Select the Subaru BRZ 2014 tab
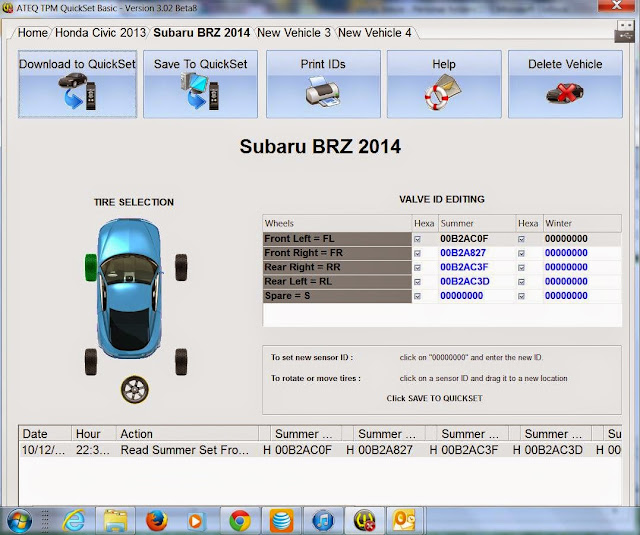640x535 pixels. pyautogui.click(x=202, y=33)
